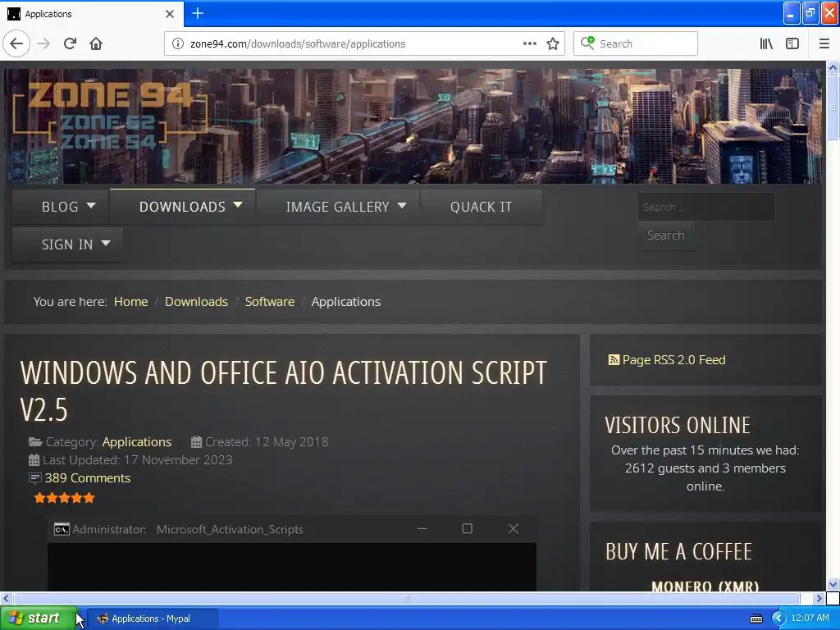
Task: Click the horizontal scrollbar right arrow
Action: pyautogui.click(x=819, y=598)
